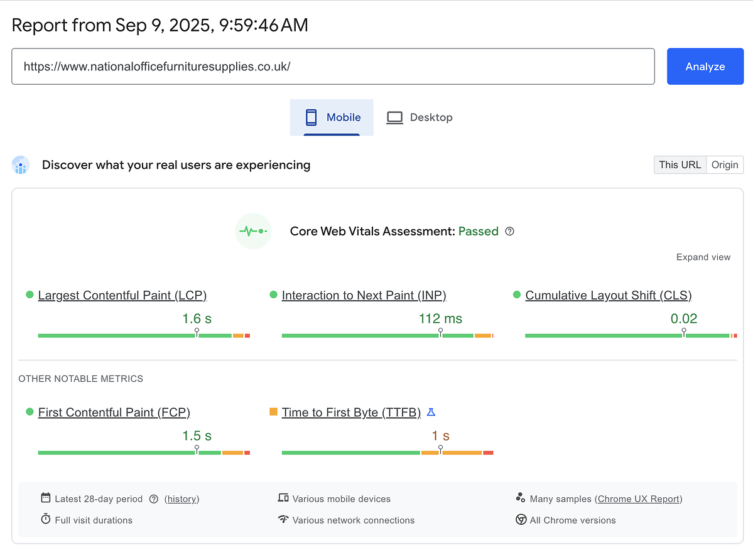The height and width of the screenshot is (560, 753).
Task: Click the LCP distribution bar marker
Action: (x=197, y=333)
